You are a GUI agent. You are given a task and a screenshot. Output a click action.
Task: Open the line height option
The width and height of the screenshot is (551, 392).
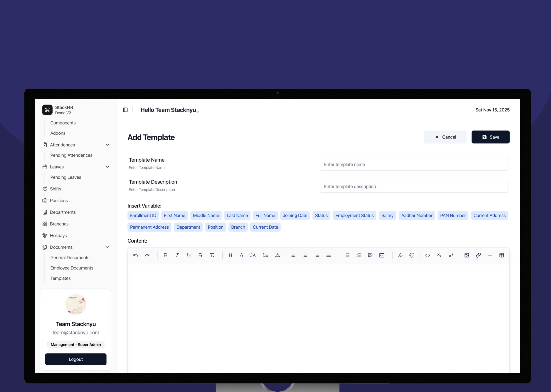tap(265, 255)
